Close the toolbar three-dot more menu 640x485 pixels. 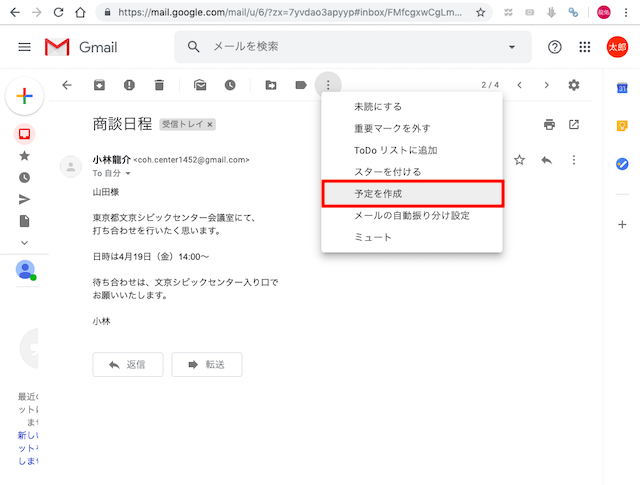[328, 85]
